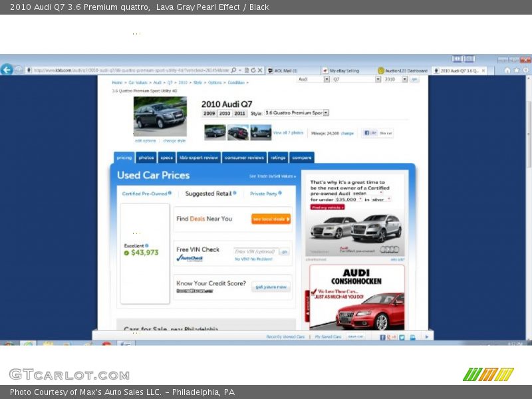Click the third small Q7 thumbnail

[x=261, y=132]
